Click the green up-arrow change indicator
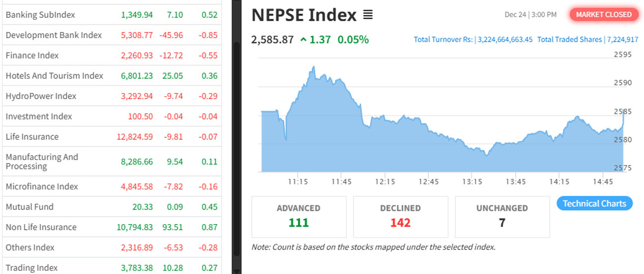Image resolution: width=644 pixels, height=274 pixels. click(303, 40)
